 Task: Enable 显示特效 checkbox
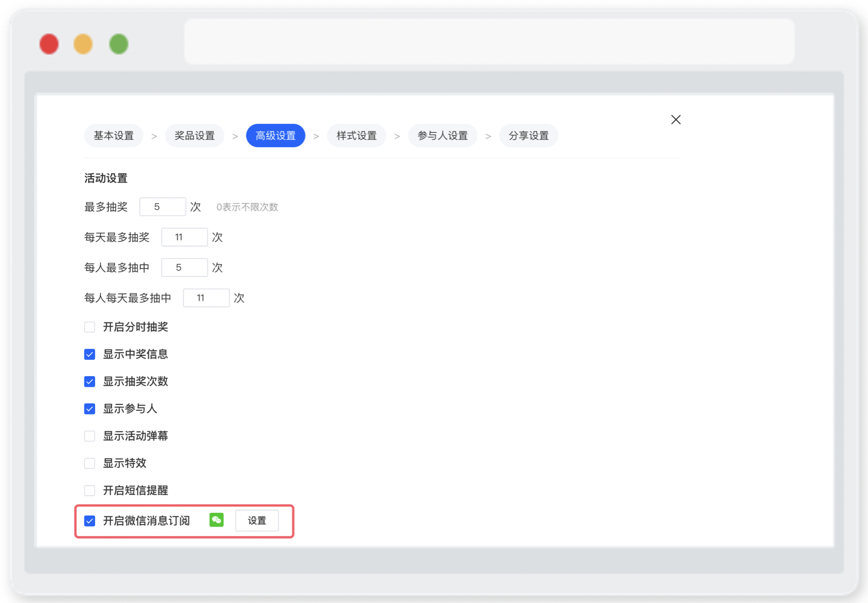tap(90, 463)
